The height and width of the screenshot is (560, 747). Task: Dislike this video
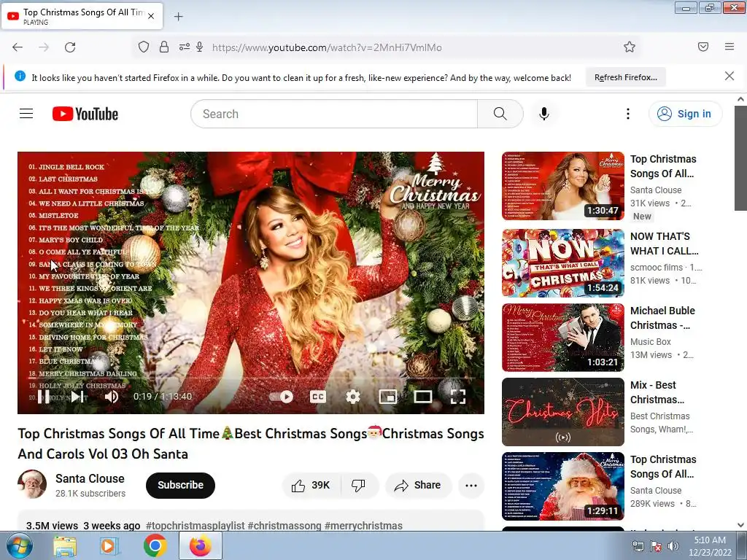click(x=359, y=485)
